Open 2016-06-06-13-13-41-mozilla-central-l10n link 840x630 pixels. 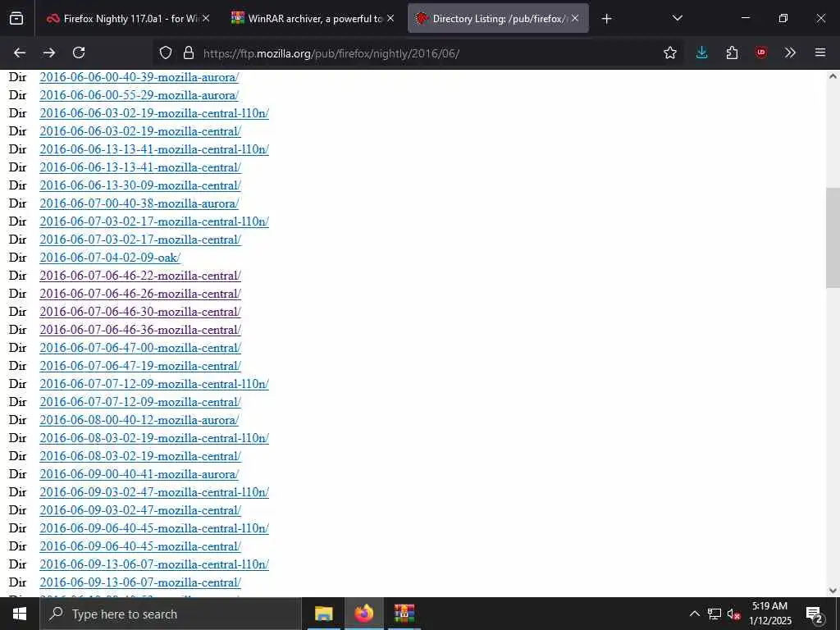154,149
